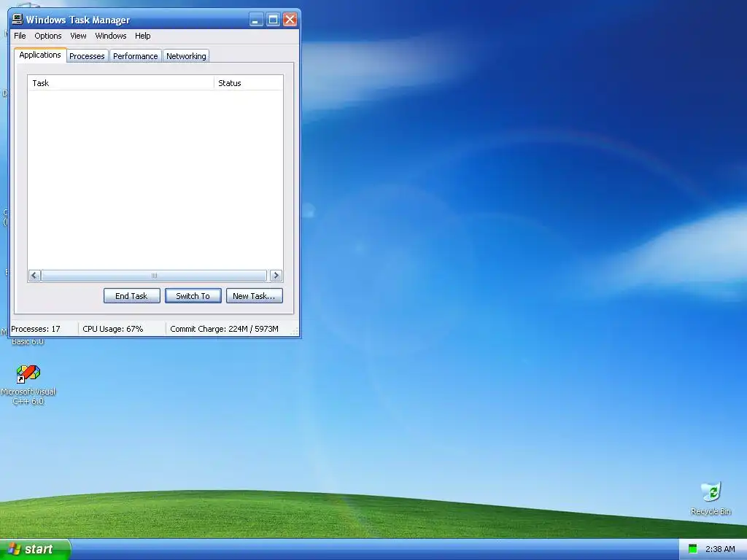Click the Processes: 17 status text
This screenshot has height=560, width=747.
(x=36, y=329)
